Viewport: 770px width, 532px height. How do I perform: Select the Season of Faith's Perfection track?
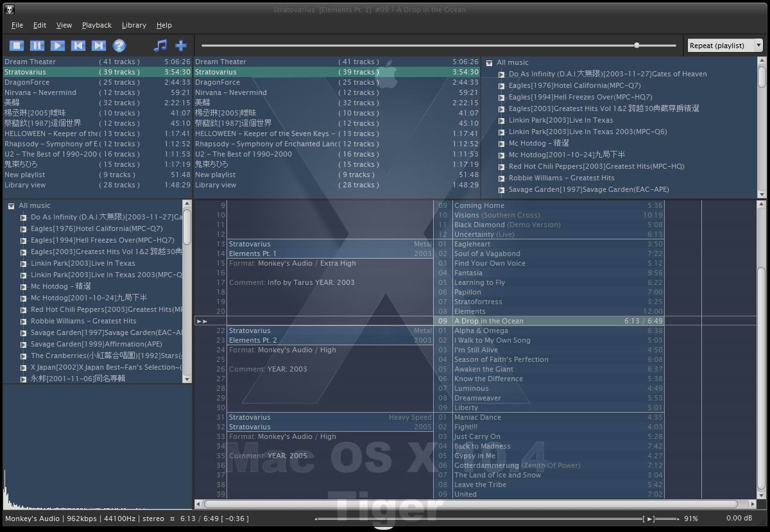click(x=550, y=359)
